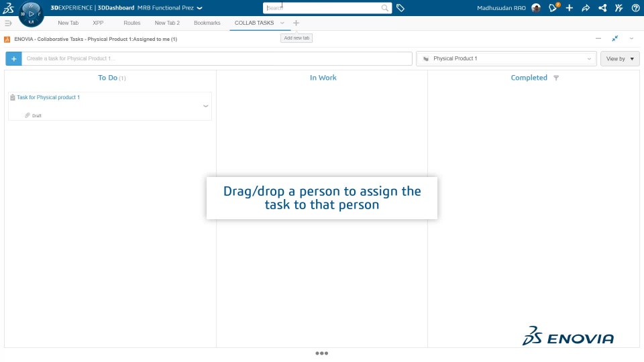The image size is (644, 362).
Task: Open the Help question mark icon
Action: (x=635, y=8)
